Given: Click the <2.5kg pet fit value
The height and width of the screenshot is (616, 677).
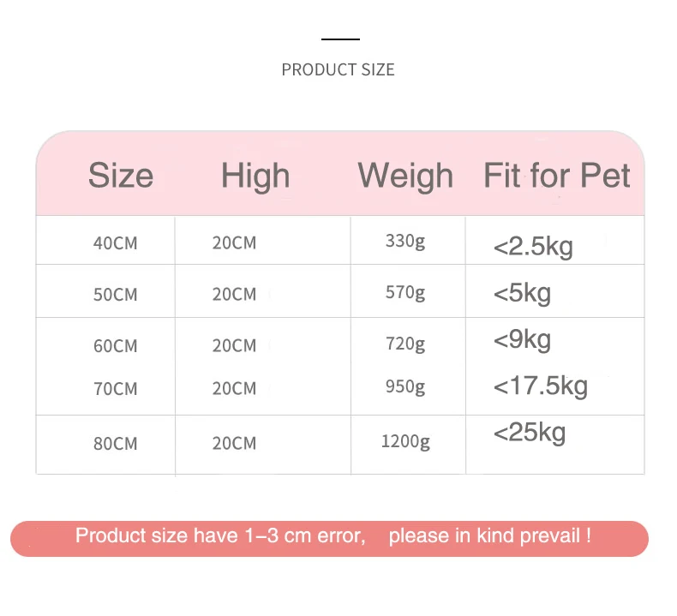Looking at the screenshot, I should [x=533, y=248].
